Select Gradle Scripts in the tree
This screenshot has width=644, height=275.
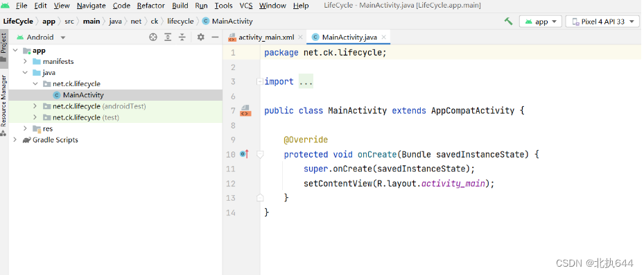(115, 140)
